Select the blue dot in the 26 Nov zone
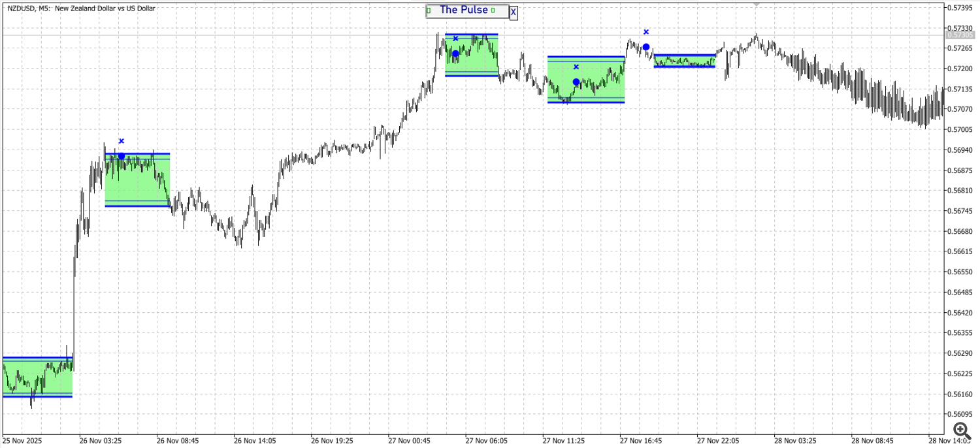Image resolution: width=980 pixels, height=448 pixels. point(120,156)
